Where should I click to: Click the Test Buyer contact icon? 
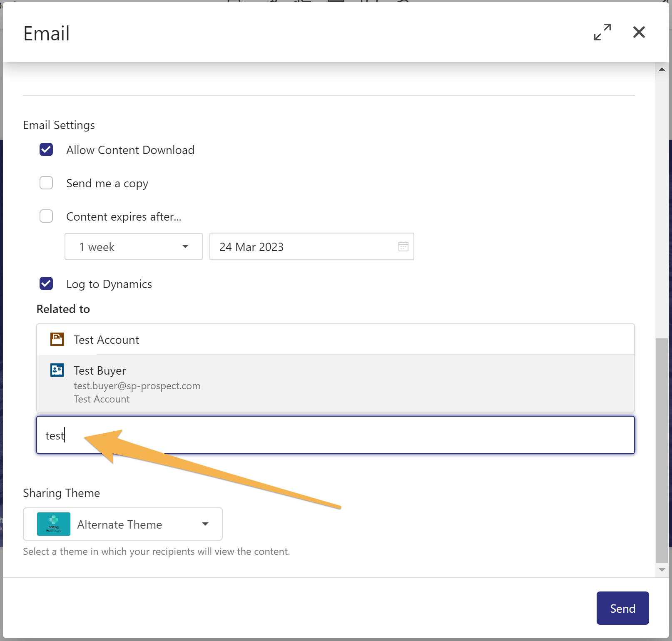click(57, 370)
